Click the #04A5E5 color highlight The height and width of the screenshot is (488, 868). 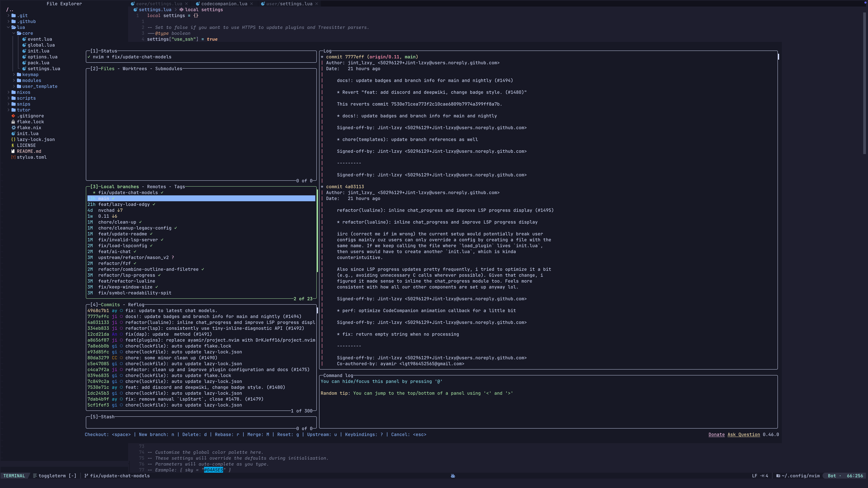[x=213, y=470]
